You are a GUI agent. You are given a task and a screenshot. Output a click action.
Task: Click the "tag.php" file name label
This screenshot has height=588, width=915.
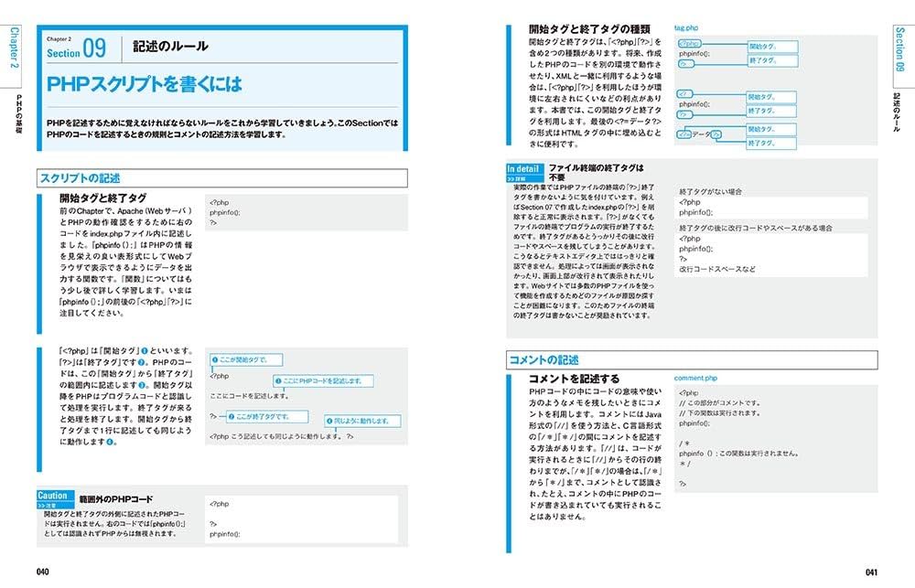(686, 27)
